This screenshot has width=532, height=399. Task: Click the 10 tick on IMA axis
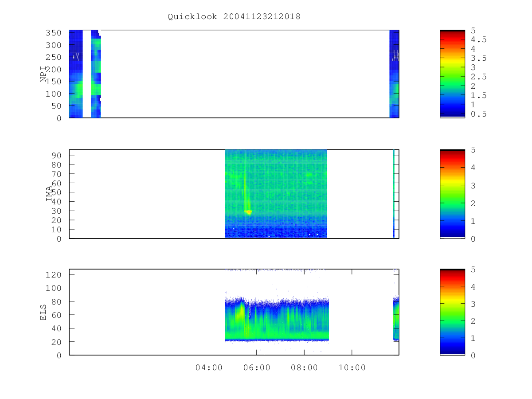click(x=58, y=229)
